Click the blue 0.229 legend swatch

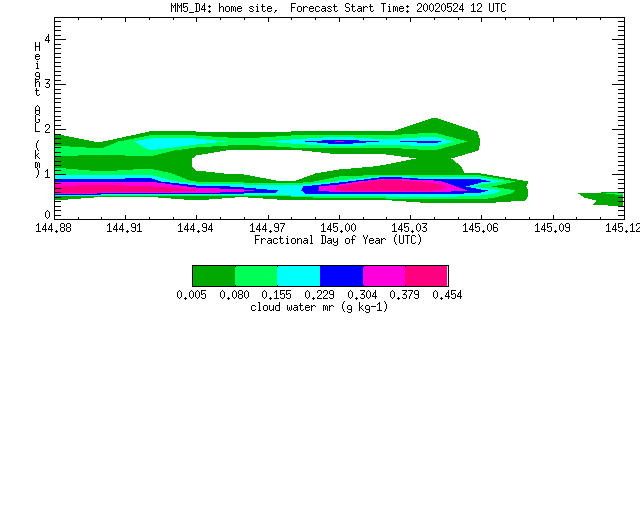pyautogui.click(x=342, y=276)
